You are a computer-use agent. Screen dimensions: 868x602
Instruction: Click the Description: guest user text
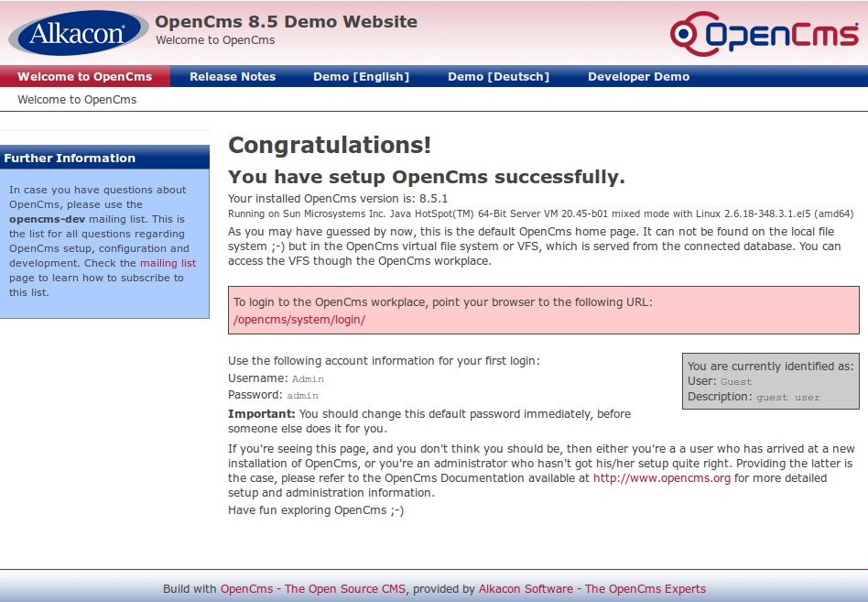754,397
